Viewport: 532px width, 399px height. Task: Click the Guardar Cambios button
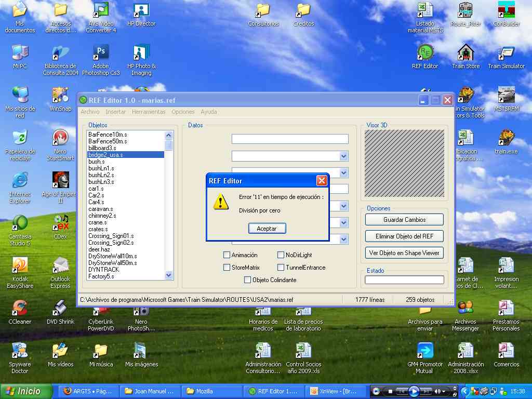pyautogui.click(x=404, y=220)
